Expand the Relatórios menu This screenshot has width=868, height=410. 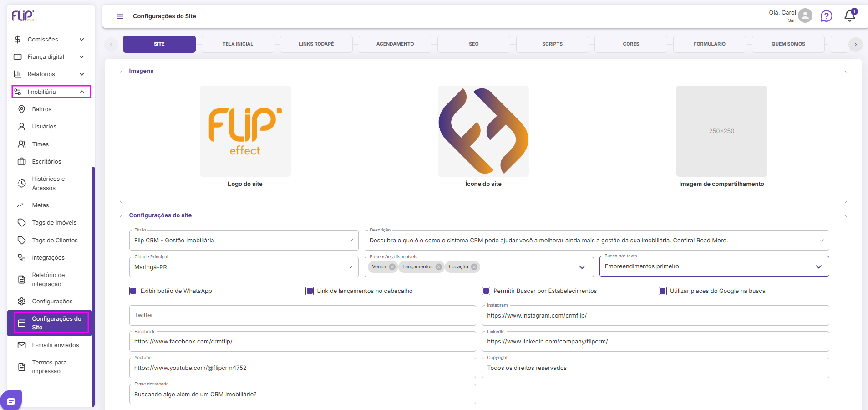[x=82, y=74]
